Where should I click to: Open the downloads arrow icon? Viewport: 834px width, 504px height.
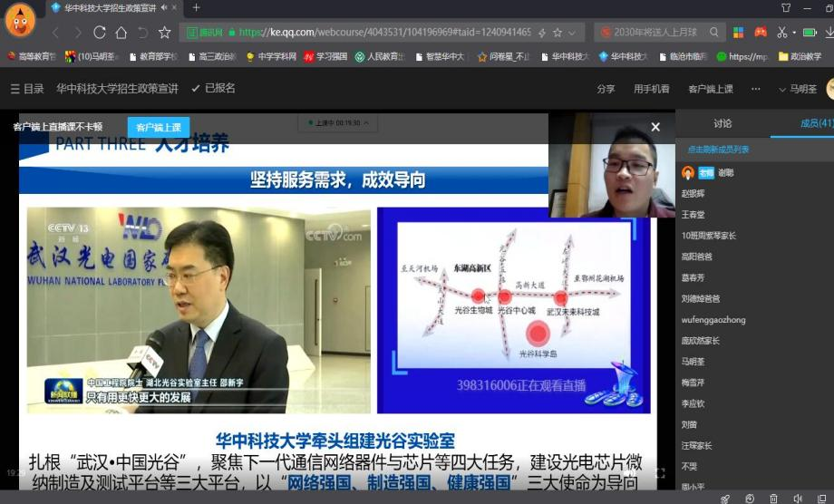tap(829, 33)
